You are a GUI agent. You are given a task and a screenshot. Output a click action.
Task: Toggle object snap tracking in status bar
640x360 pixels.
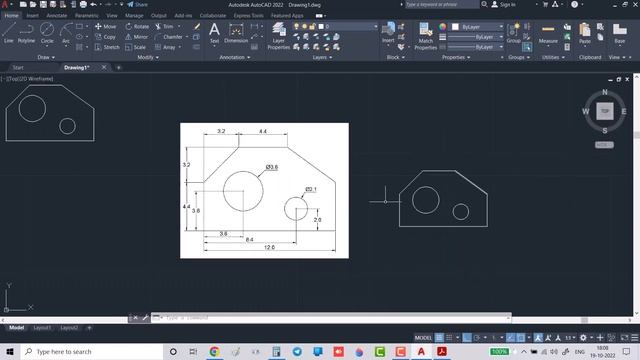(510, 338)
